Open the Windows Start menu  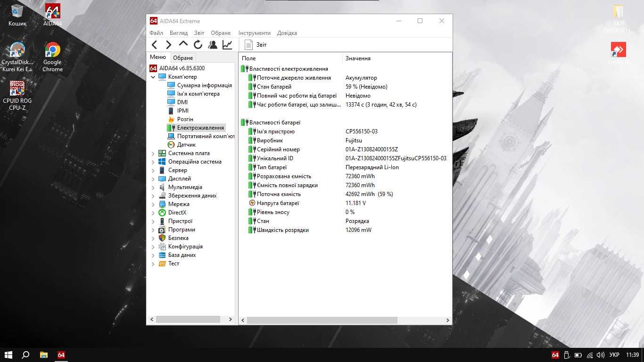point(8,355)
